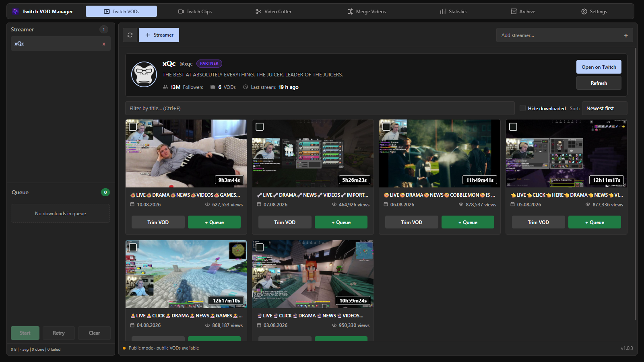Trim the 07.08.2026 VOD
The width and height of the screenshot is (644, 362).
[285, 222]
